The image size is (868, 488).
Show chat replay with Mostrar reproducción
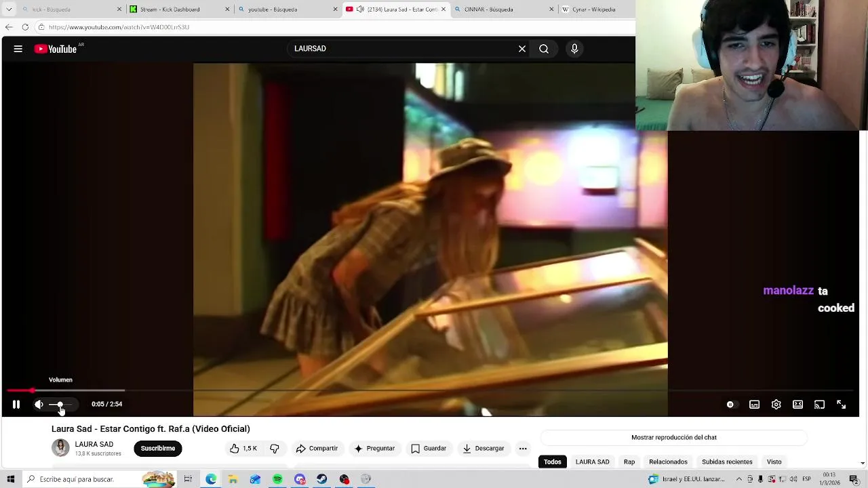click(673, 438)
